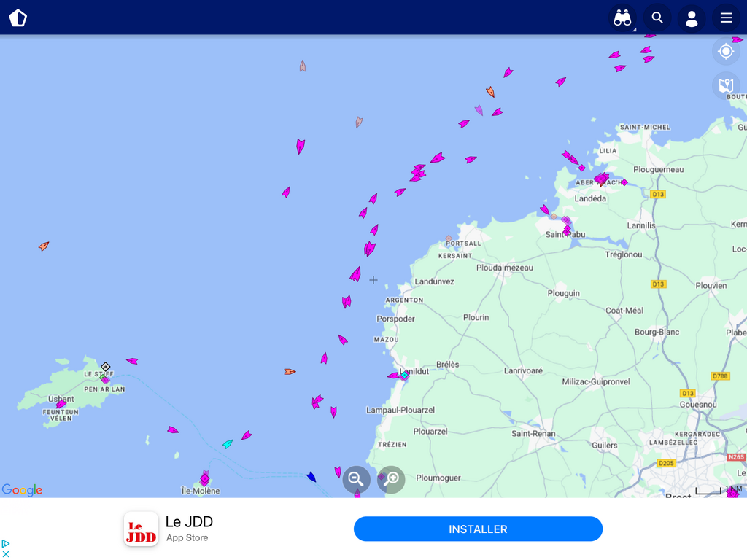Open the binoculars fleet view
Viewport: 747px width, 560px height.
point(622,18)
